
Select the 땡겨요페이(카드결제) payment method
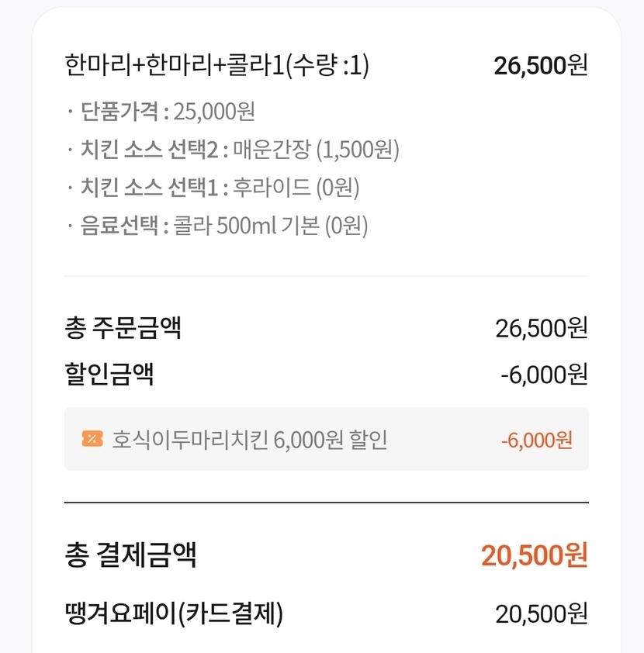pos(174,613)
